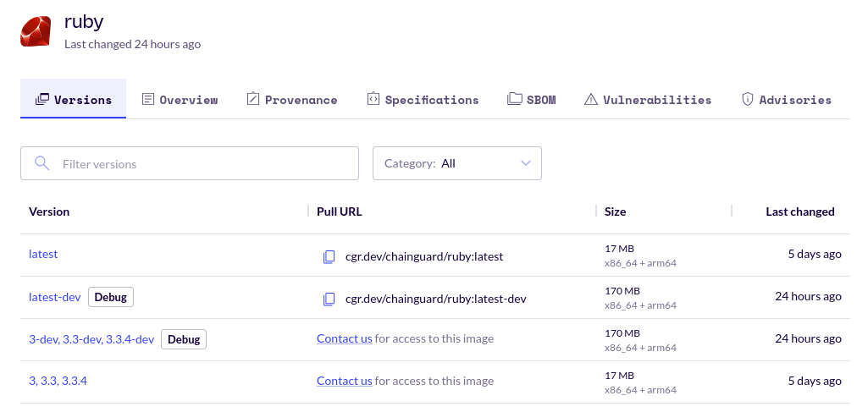
Task: Click the cgr.dev/chainguard/ruby:latest URL text
Action: click(424, 256)
